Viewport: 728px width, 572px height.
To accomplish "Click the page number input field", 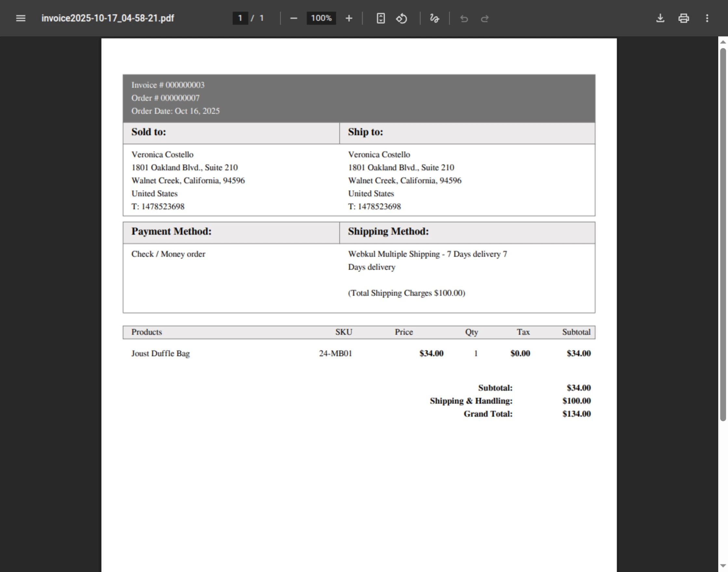I will pyautogui.click(x=240, y=18).
